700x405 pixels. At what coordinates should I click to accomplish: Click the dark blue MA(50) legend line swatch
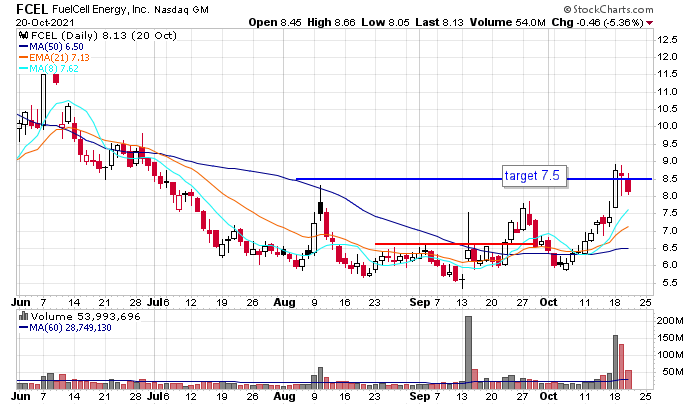pos(24,46)
